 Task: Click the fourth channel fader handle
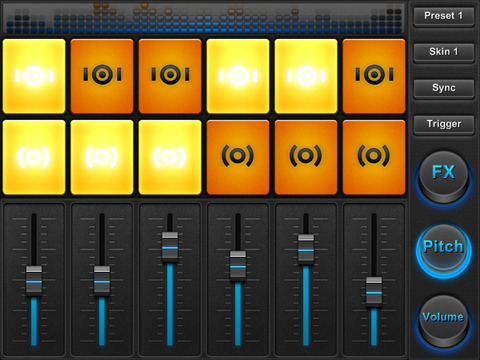[x=238, y=266]
